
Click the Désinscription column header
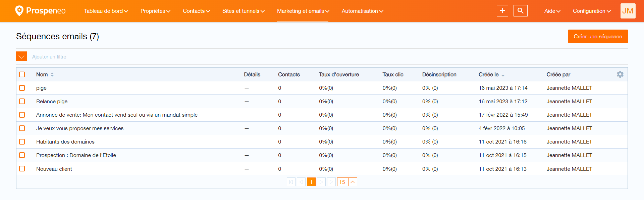click(x=439, y=75)
